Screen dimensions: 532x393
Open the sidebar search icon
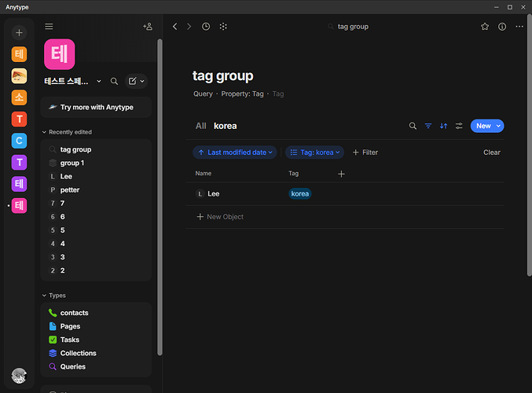coord(115,81)
